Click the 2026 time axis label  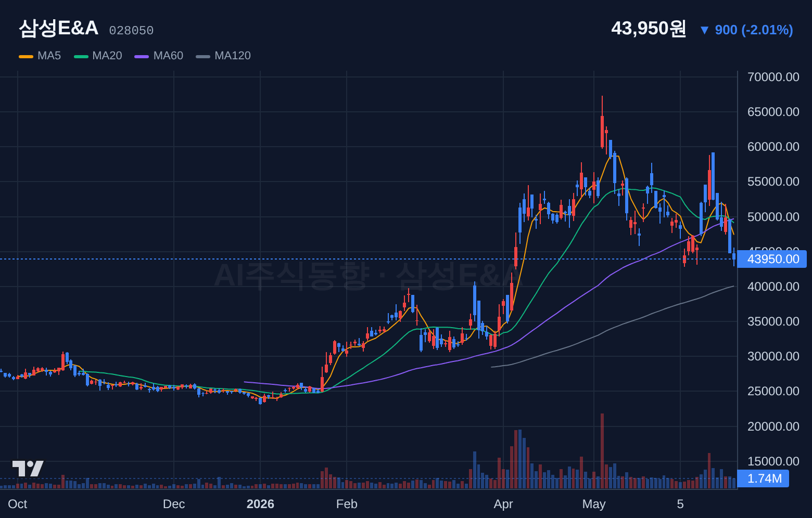(x=260, y=504)
